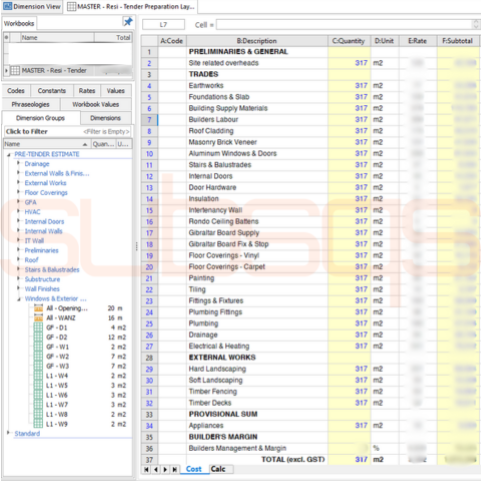Collapse the PRE-TENDER ESTIMATE tree

[x=9, y=154]
